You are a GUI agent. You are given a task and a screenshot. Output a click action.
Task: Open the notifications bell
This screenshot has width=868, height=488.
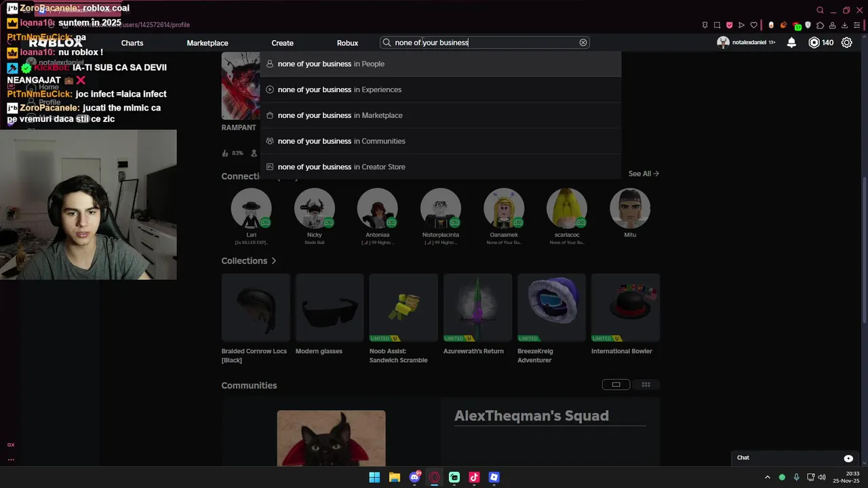[x=791, y=42]
